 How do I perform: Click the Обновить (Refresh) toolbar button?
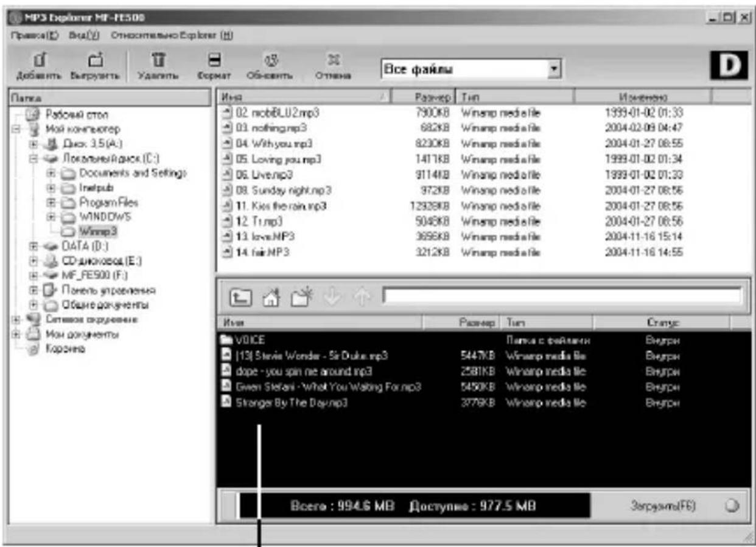(x=270, y=68)
